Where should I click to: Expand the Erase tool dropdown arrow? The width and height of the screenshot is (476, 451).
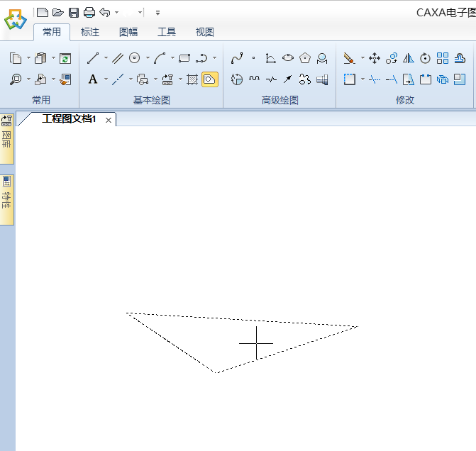[x=362, y=57]
